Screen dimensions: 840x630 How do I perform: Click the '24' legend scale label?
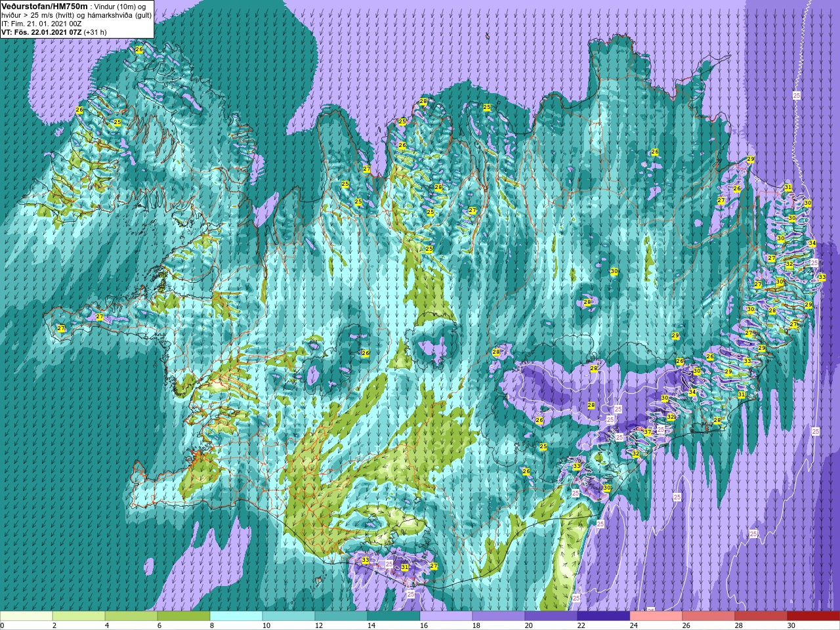(633, 626)
